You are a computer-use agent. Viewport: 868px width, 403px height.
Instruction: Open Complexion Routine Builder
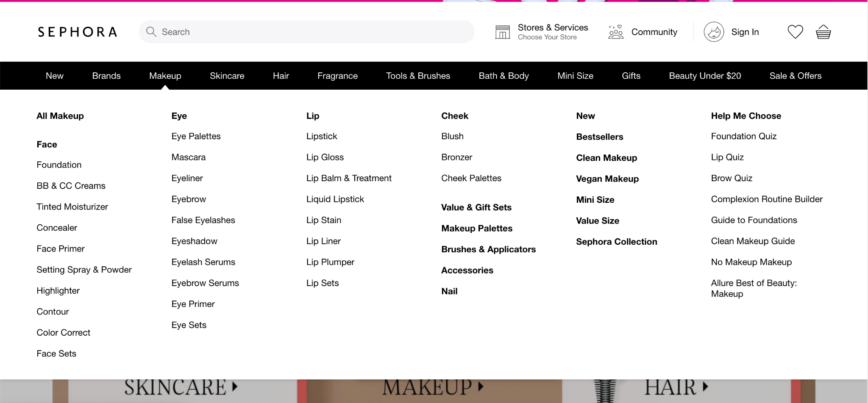pyautogui.click(x=767, y=199)
